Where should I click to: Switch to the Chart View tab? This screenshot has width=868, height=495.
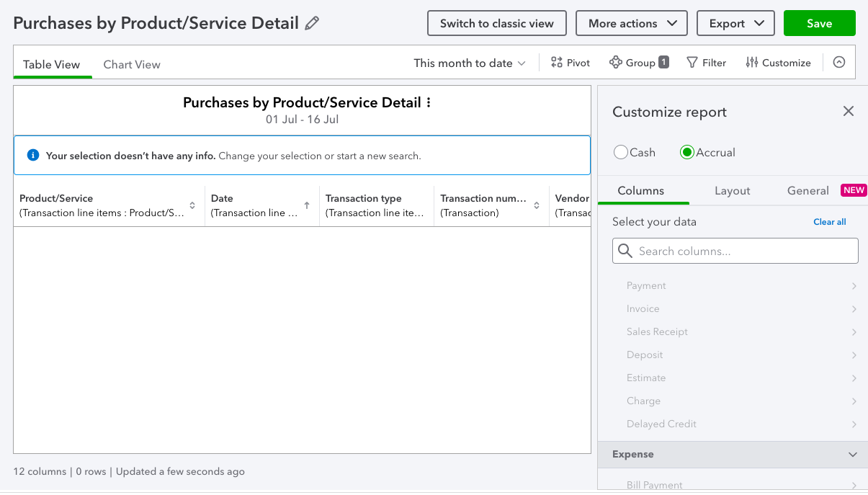coord(132,64)
